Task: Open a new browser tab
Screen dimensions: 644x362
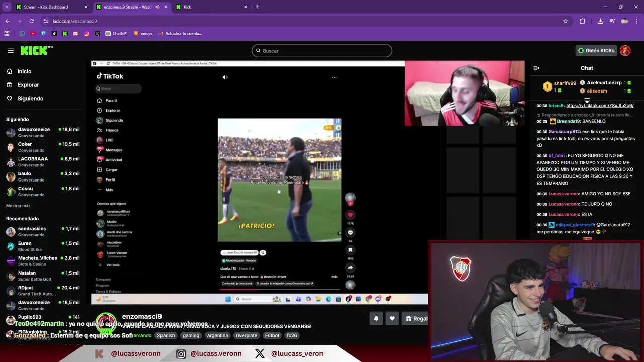Action: click(x=258, y=7)
